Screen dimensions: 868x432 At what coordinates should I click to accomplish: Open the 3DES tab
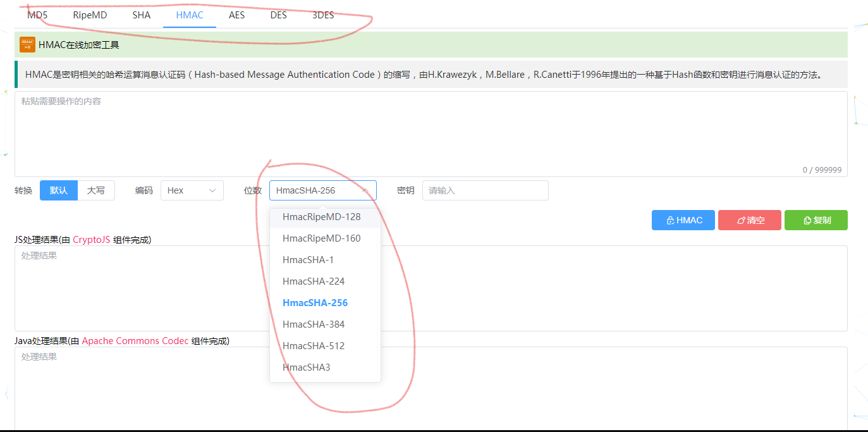322,15
